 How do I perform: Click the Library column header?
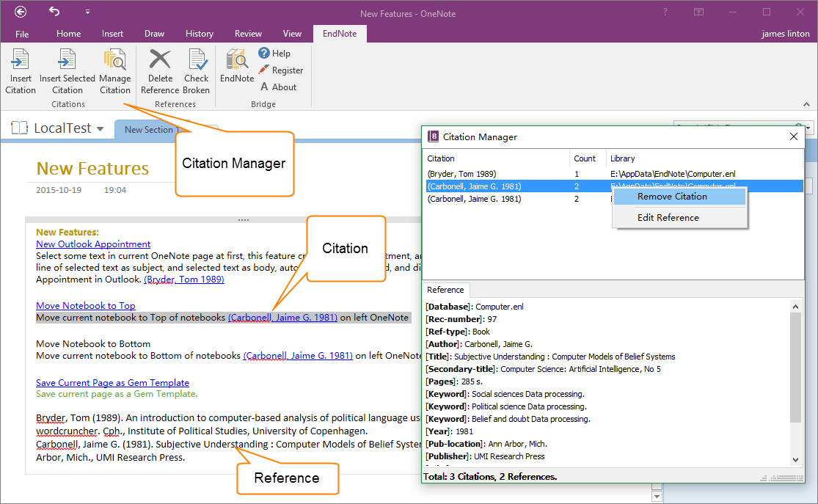[704, 158]
